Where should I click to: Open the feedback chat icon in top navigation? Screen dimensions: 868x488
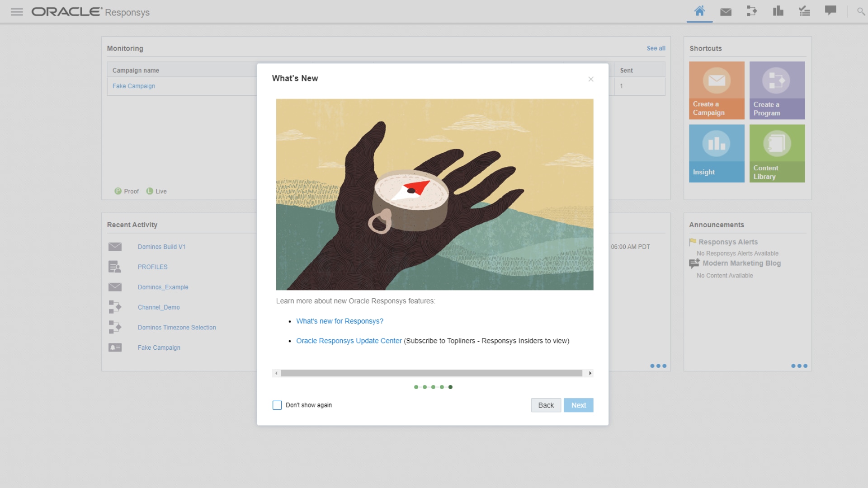click(831, 11)
